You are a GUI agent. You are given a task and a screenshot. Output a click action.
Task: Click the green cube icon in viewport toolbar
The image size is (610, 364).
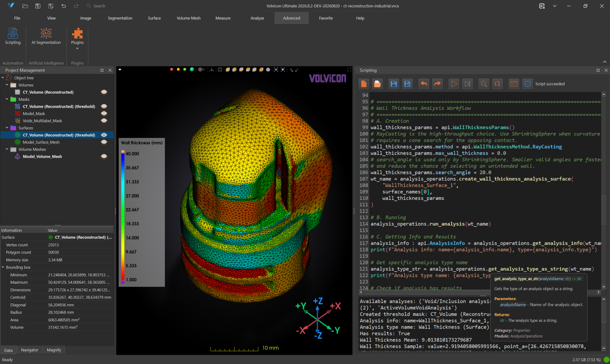click(x=185, y=70)
